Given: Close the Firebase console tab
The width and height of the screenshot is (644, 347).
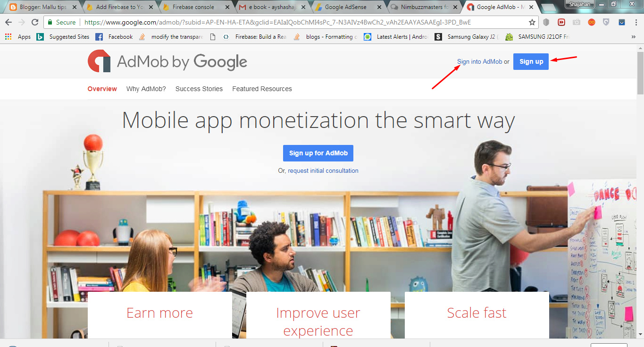Looking at the screenshot, I should (228, 7).
